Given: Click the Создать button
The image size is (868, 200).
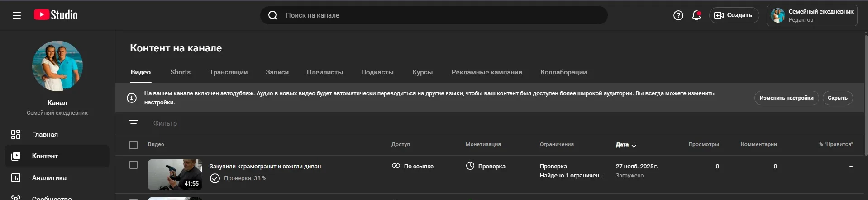Looking at the screenshot, I should tap(734, 15).
